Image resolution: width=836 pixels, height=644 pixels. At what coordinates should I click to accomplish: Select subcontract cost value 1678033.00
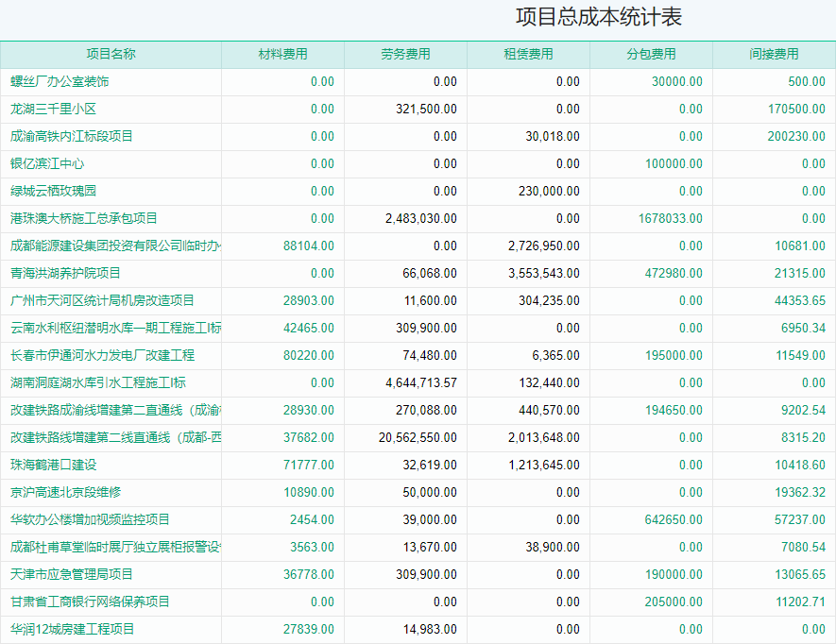click(671, 218)
